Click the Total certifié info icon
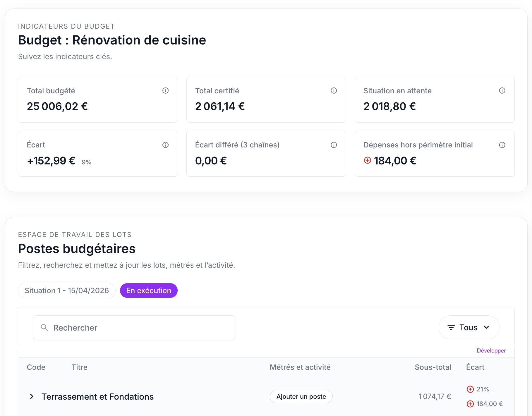This screenshot has width=532, height=416. [x=334, y=91]
